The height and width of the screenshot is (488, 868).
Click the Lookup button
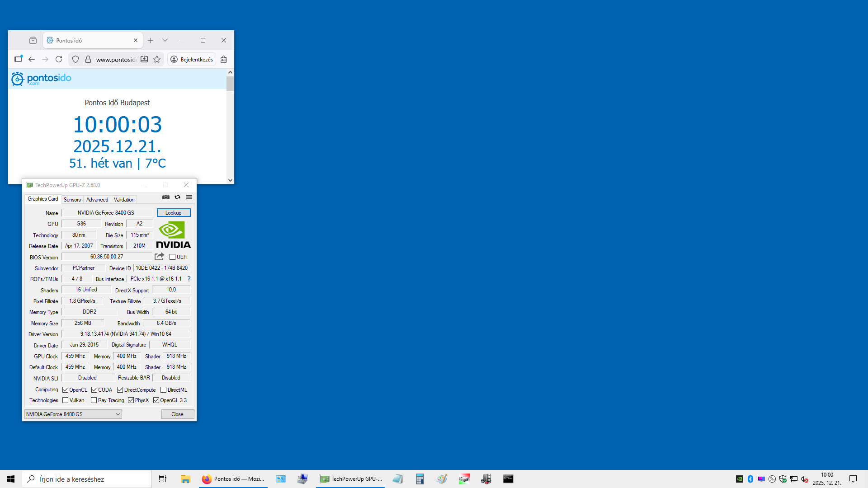174,213
